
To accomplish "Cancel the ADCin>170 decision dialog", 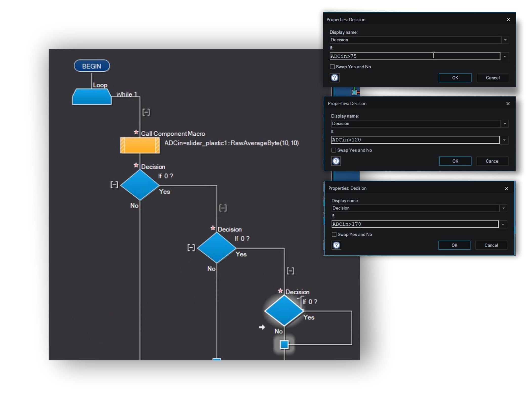I will [491, 245].
